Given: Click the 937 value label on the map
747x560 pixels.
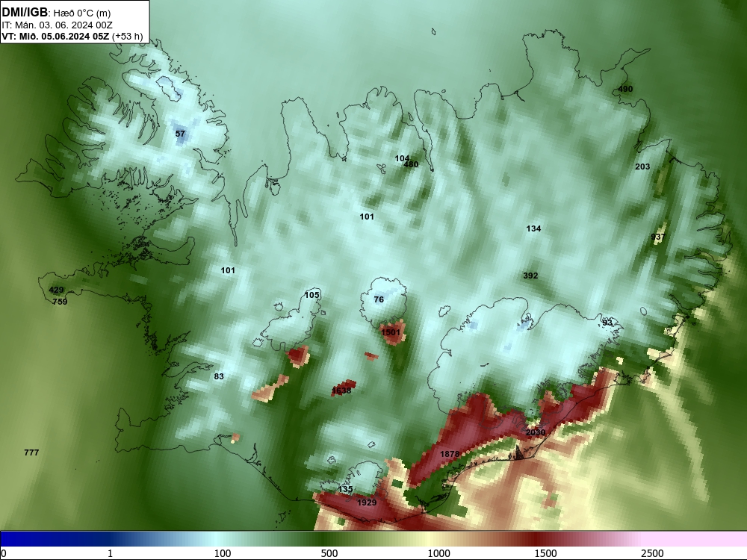Looking at the screenshot, I should [x=658, y=237].
